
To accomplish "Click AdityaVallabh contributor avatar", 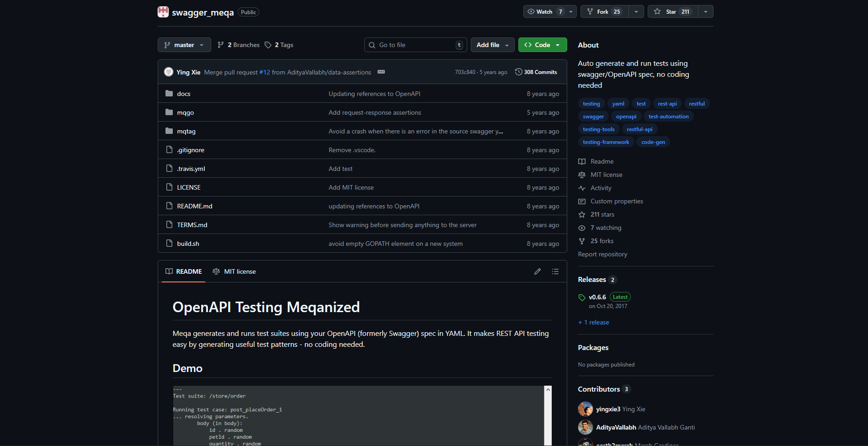I will [586, 427].
